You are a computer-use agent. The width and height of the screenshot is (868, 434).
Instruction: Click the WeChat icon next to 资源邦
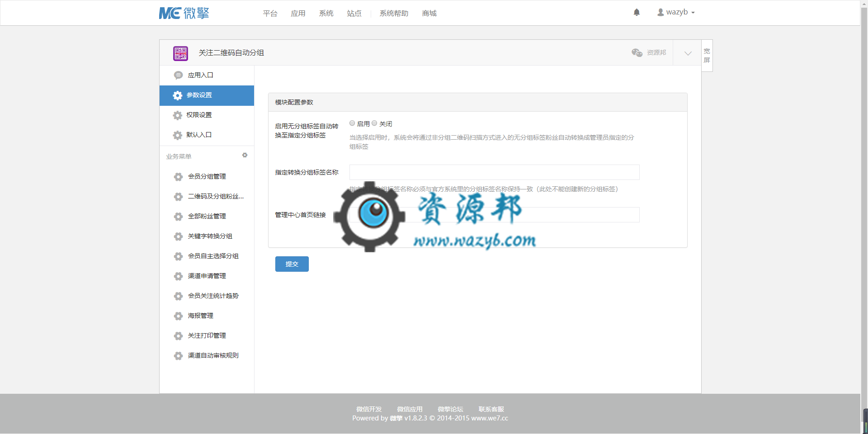pos(637,52)
